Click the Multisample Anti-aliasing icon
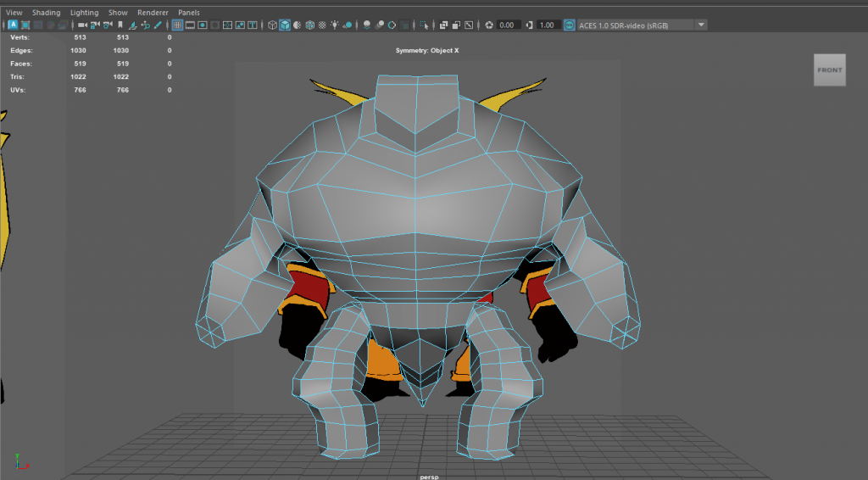868x480 pixels. coord(392,25)
